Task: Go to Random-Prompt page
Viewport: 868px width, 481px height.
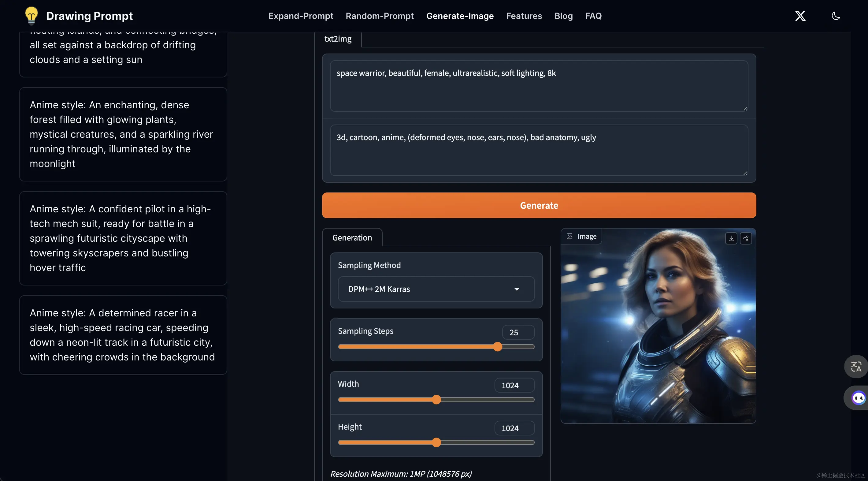Action: 380,16
